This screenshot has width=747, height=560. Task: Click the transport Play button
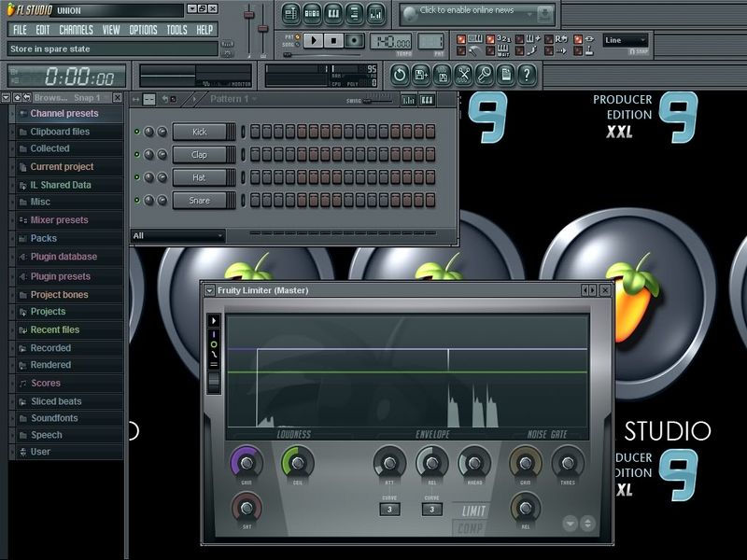pyautogui.click(x=313, y=40)
